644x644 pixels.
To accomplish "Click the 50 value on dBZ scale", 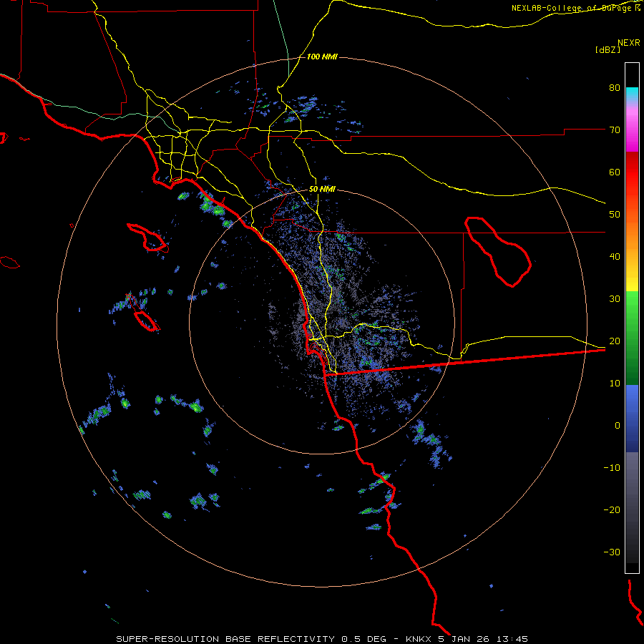I will click(x=615, y=215).
